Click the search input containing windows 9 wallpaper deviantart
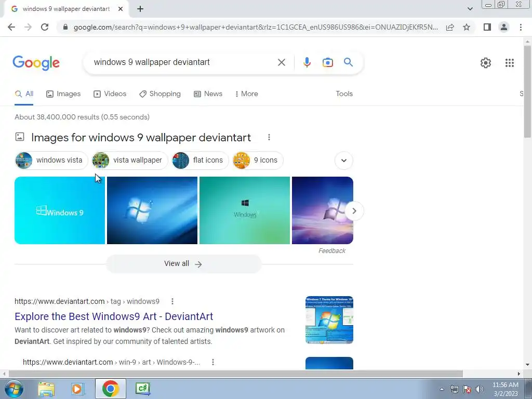532x399 pixels. tap(183, 62)
